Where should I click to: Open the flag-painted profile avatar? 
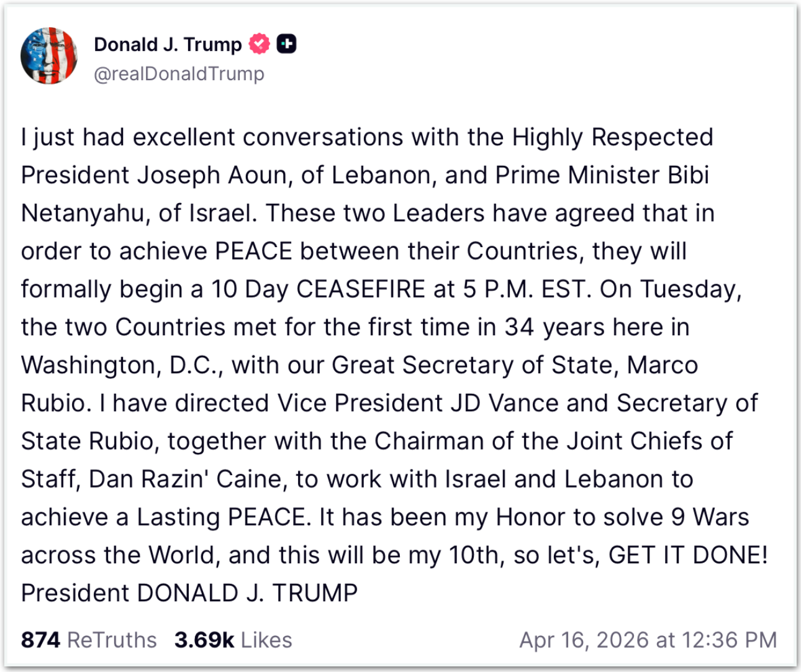[49, 56]
